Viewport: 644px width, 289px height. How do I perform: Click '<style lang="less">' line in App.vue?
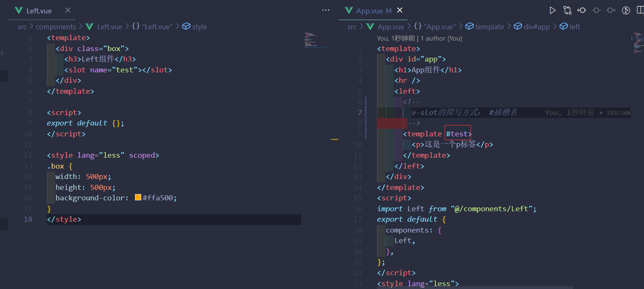tap(418, 284)
